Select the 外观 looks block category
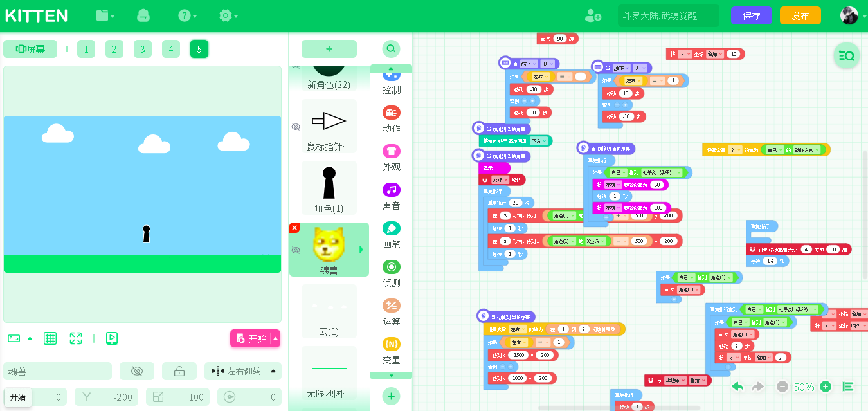This screenshot has height=411, width=868. coord(391,158)
